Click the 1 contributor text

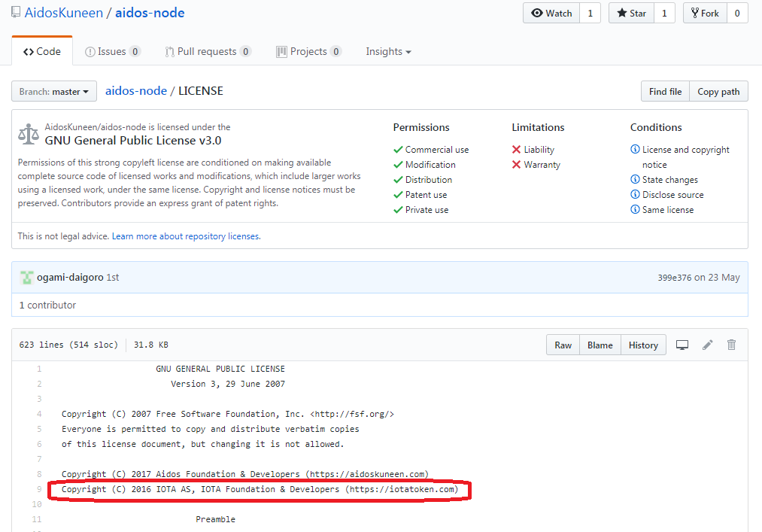47,305
